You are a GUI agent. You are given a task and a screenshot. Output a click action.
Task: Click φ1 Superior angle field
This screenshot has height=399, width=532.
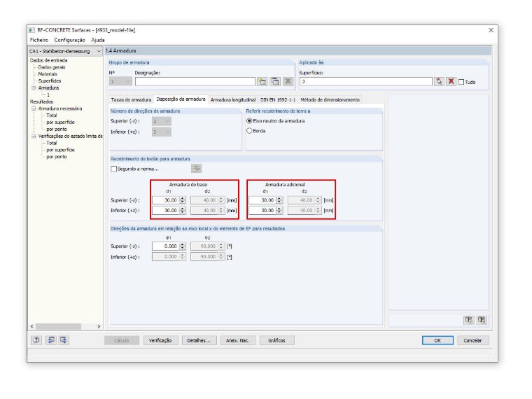(166, 246)
